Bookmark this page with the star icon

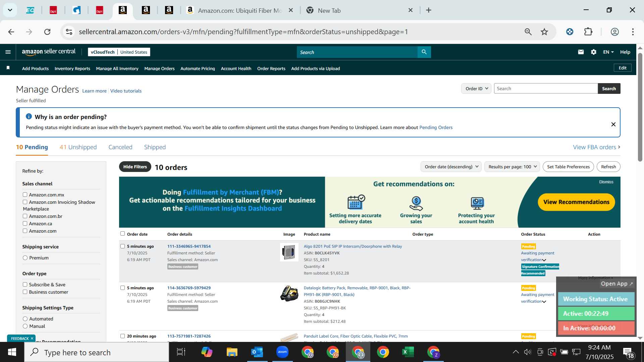point(544,32)
